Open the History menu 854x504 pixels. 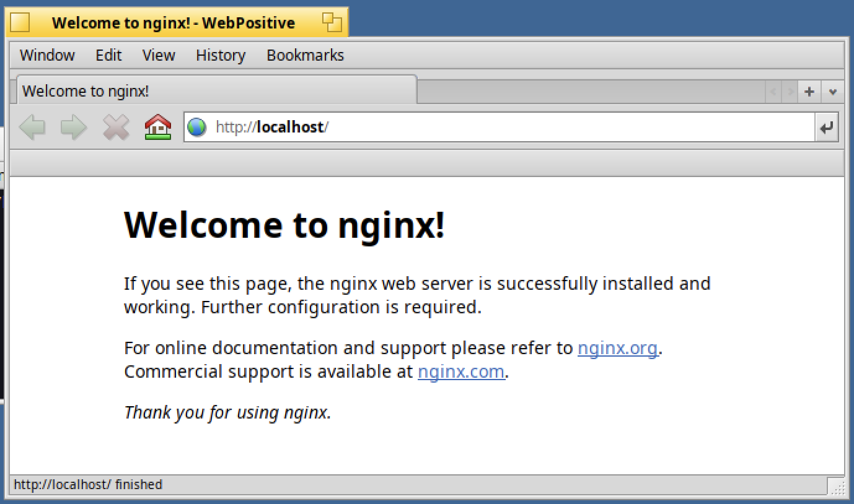(221, 55)
